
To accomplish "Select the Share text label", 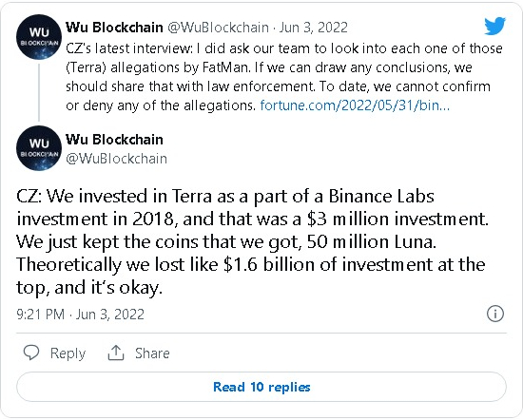I will coord(152,353).
